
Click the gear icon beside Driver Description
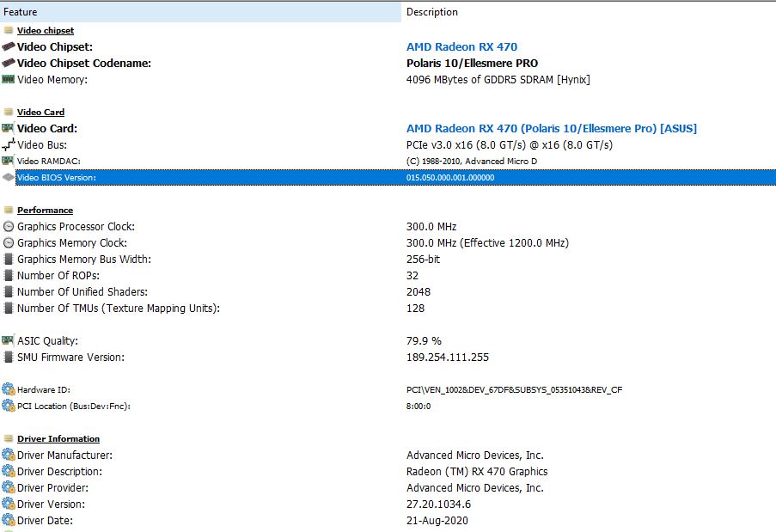pyautogui.click(x=8, y=471)
